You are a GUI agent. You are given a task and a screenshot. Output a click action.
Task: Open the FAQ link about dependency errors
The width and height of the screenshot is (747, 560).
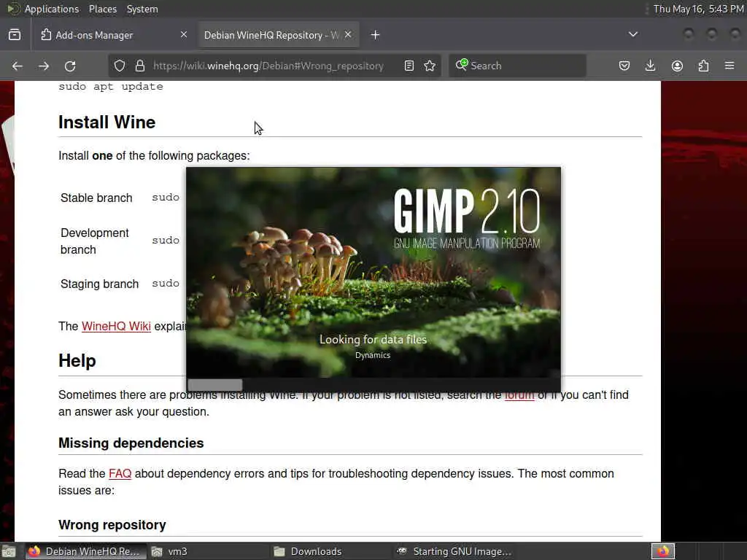pyautogui.click(x=120, y=474)
